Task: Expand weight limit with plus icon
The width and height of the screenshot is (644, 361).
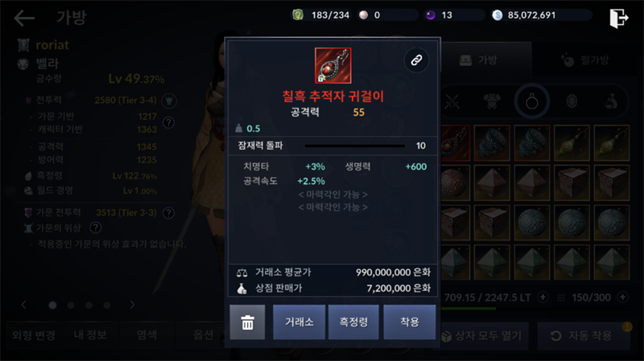Action: 543,297
